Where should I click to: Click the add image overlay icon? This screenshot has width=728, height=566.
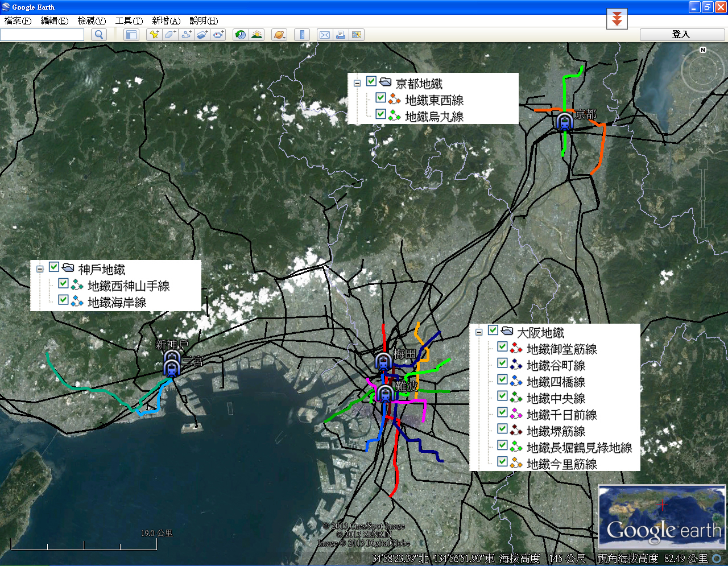coord(202,35)
